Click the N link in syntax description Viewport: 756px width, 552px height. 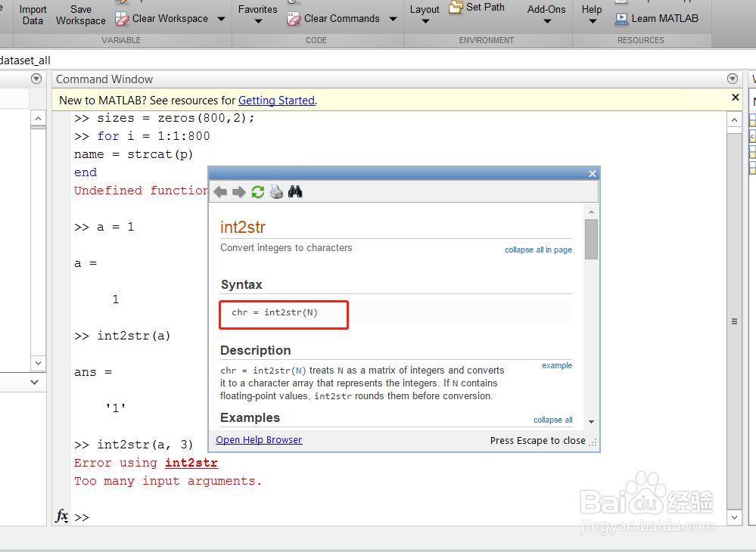point(298,371)
